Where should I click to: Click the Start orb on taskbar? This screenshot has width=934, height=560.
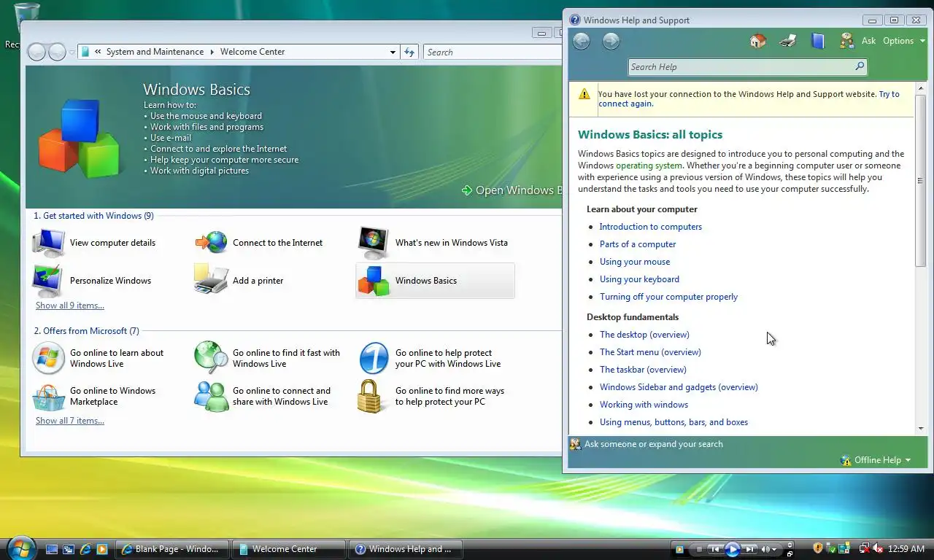point(20,548)
